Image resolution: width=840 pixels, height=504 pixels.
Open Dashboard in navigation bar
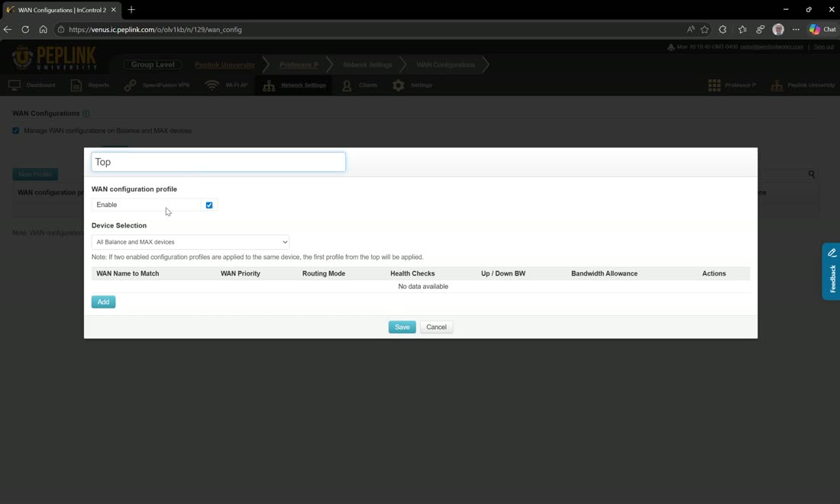[32, 86]
